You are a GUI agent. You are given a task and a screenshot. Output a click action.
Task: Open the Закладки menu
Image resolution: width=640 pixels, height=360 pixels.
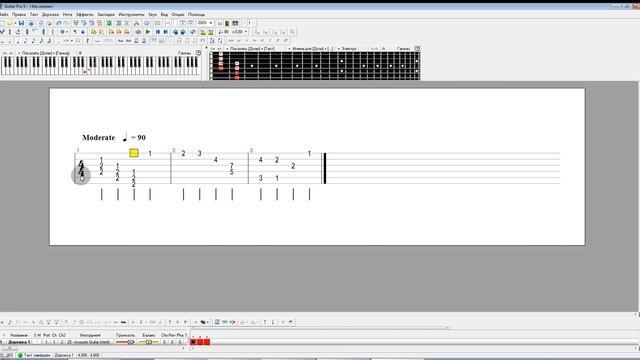[106, 14]
